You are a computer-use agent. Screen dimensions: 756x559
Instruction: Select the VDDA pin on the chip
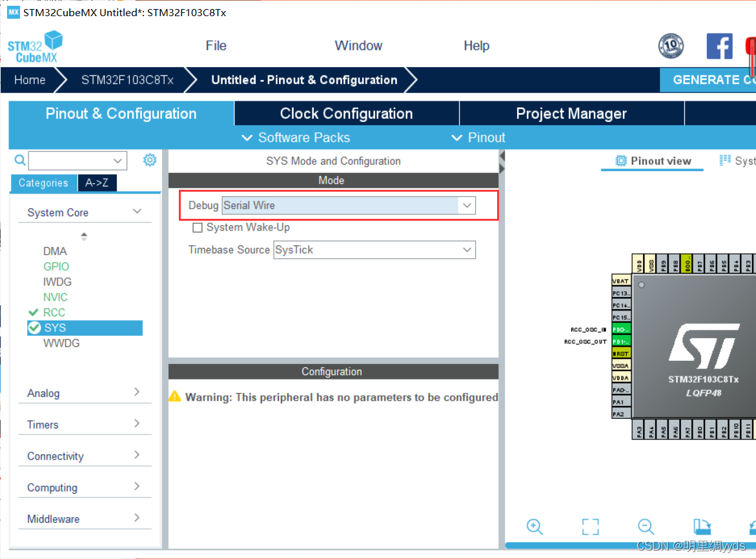click(621, 378)
